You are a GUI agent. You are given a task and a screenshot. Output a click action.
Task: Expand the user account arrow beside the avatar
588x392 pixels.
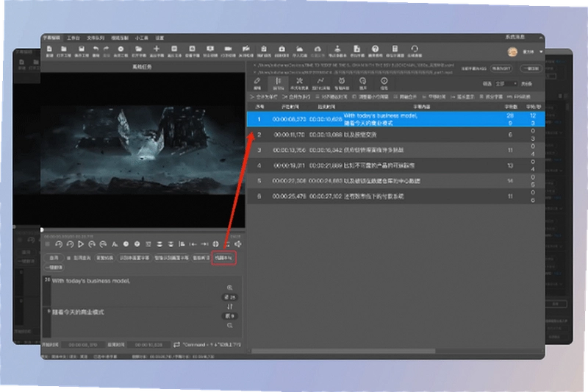click(x=541, y=51)
